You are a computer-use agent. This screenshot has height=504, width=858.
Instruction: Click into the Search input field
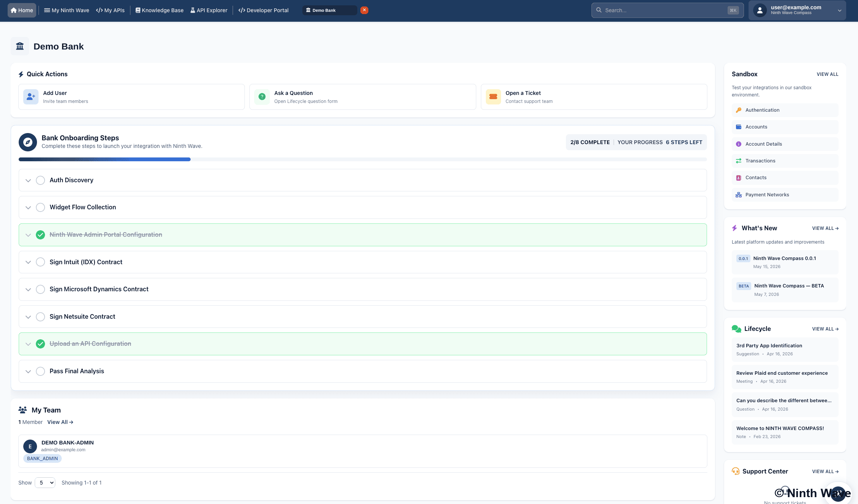(x=667, y=10)
